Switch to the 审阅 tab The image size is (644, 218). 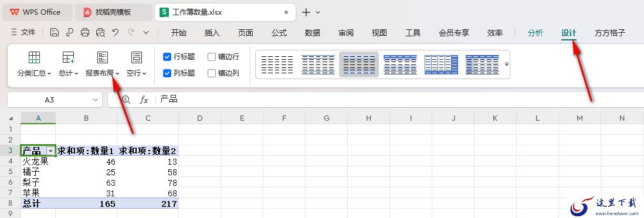click(346, 33)
